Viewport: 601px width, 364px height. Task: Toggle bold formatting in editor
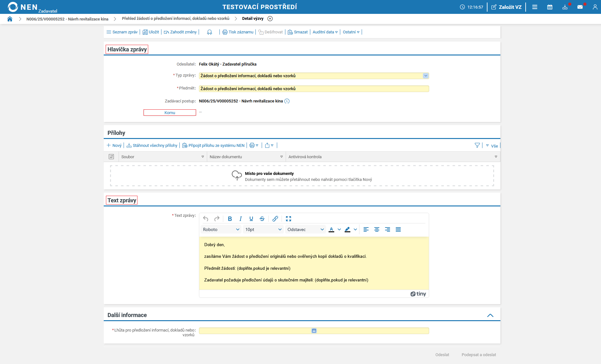point(230,219)
